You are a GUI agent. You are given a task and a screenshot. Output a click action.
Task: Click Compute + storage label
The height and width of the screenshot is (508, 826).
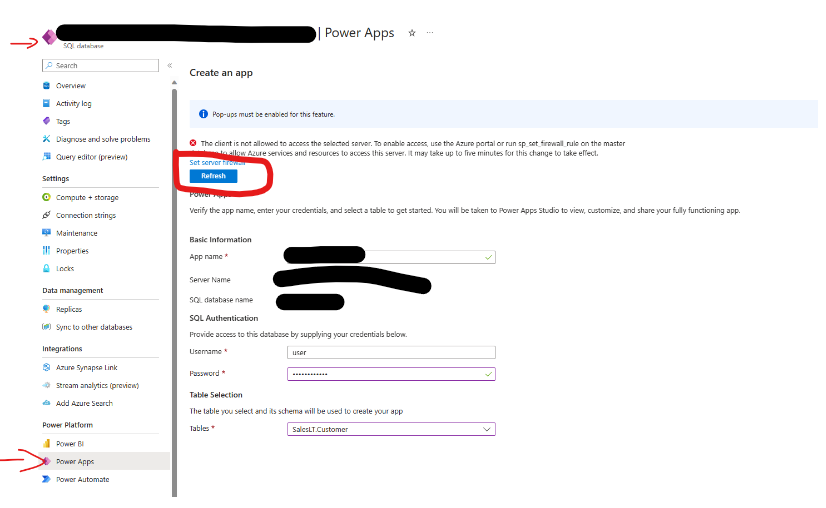point(87,197)
